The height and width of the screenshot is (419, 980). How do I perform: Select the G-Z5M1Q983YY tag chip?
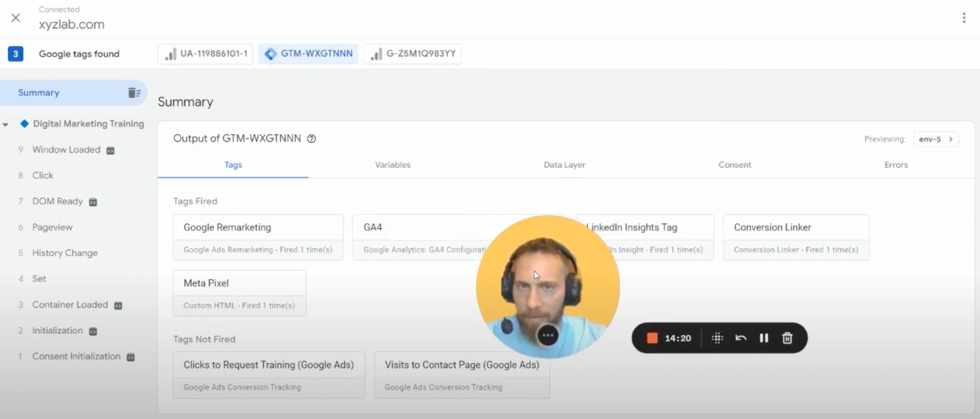click(412, 54)
